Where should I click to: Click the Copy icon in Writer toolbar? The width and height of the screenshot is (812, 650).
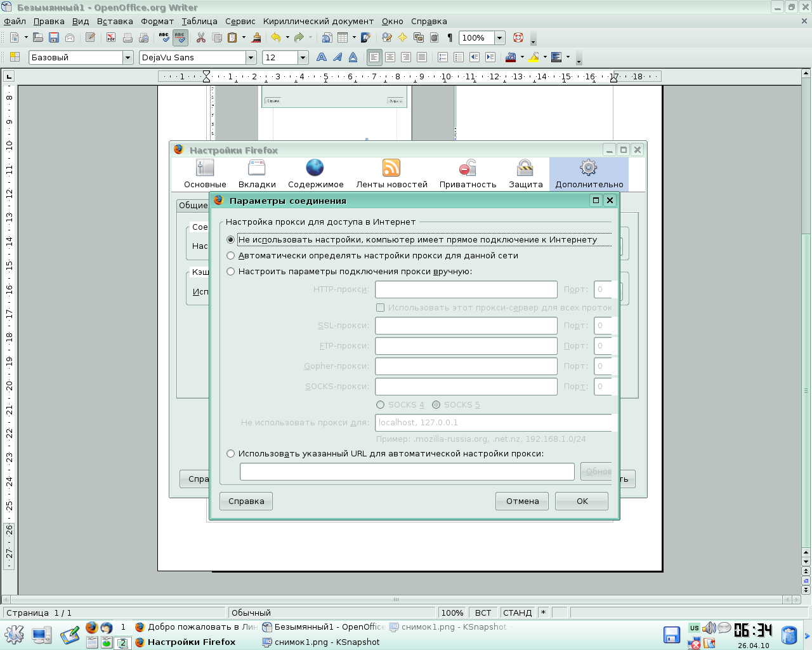coord(217,38)
